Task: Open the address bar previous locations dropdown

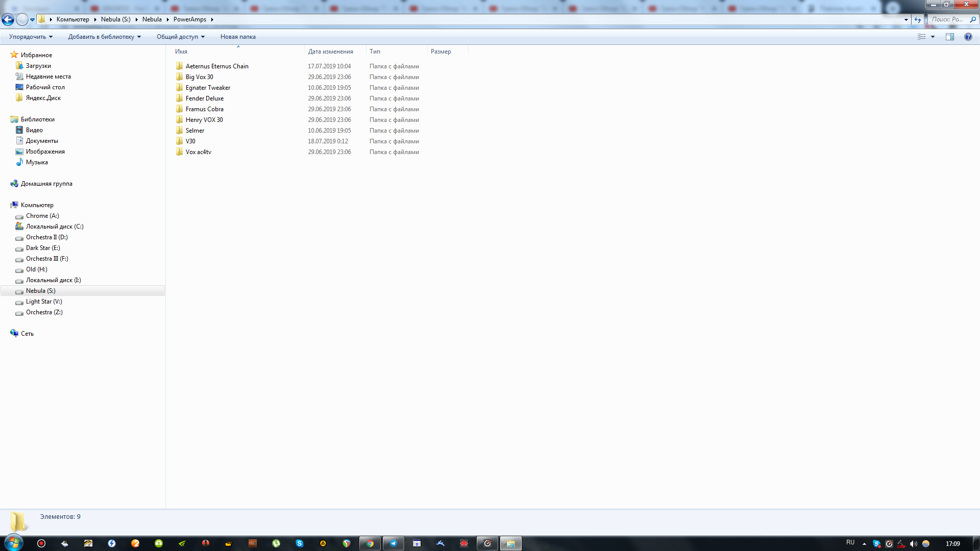Action: tap(906, 19)
